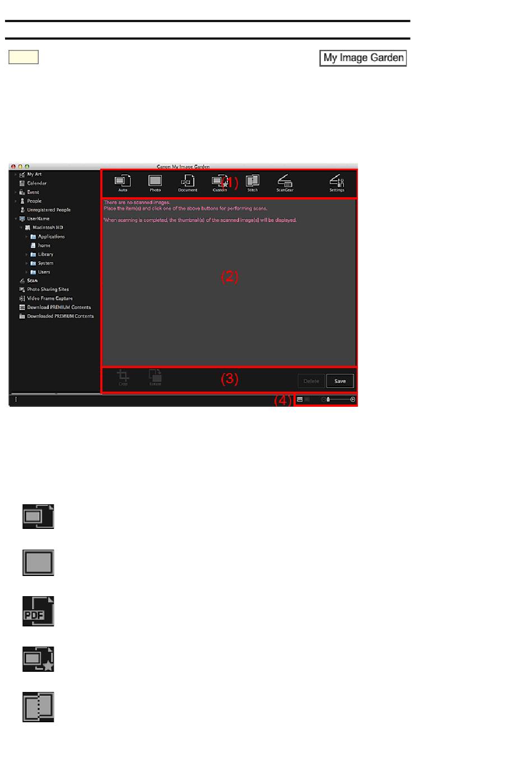Open Downloaded PREMIUM Contents
This screenshot has height=762, width=532.
pos(57,317)
